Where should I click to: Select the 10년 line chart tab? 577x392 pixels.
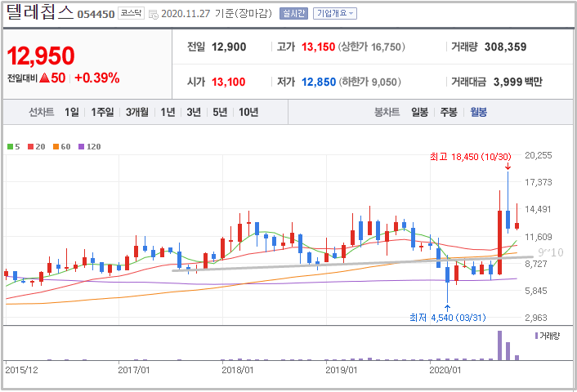click(248, 112)
